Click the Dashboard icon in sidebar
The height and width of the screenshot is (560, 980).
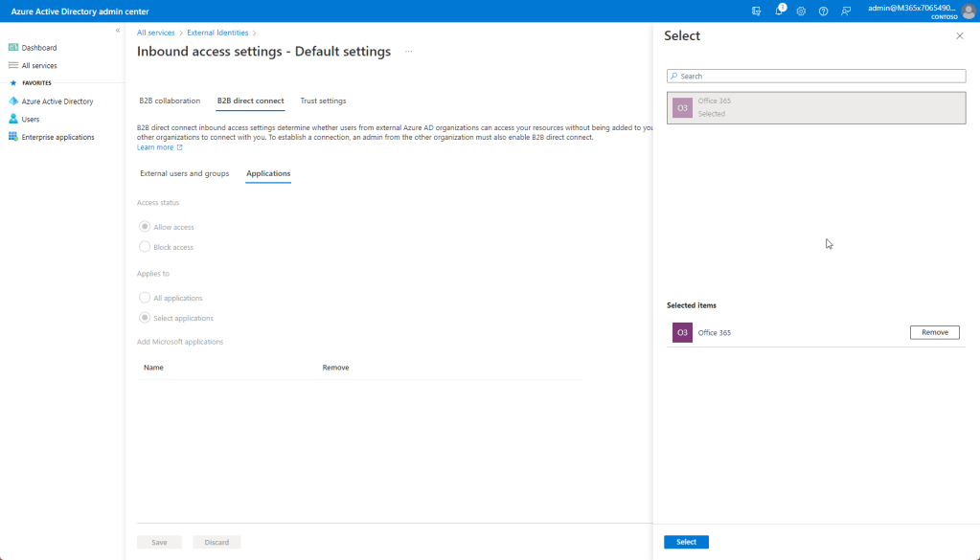click(x=13, y=47)
